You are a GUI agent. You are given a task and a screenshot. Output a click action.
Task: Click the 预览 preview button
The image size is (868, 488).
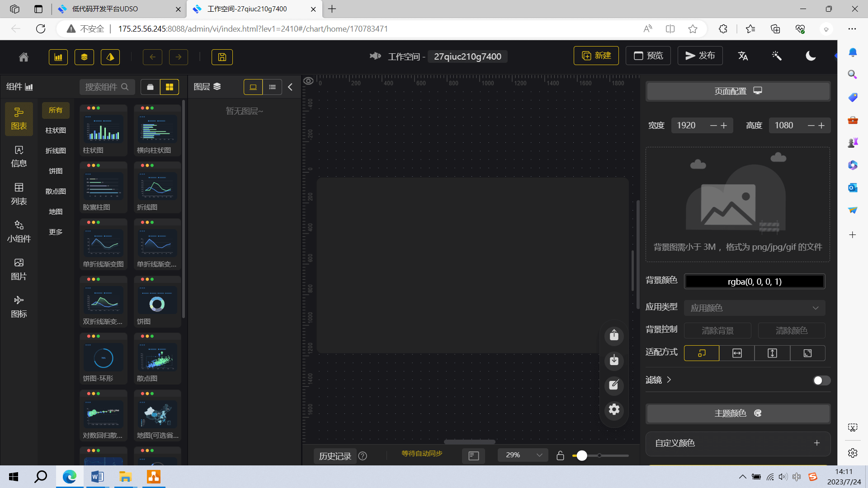pyautogui.click(x=648, y=56)
